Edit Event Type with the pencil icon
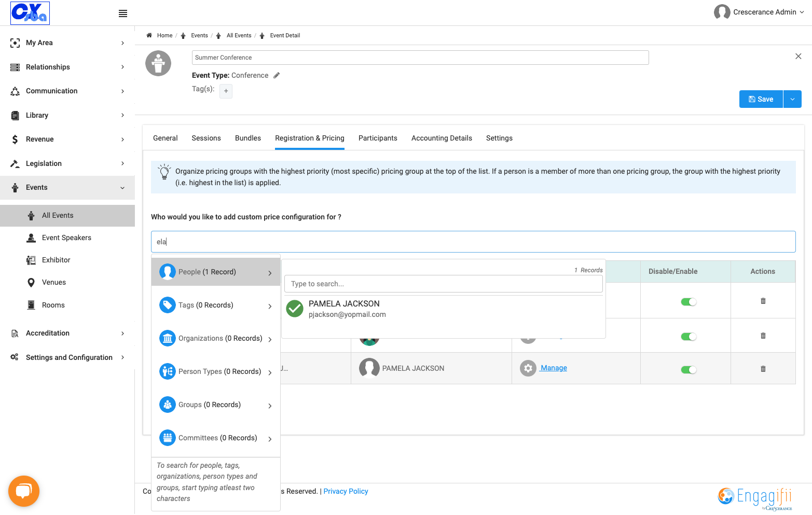Image resolution: width=812 pixels, height=515 pixels. 277,75
